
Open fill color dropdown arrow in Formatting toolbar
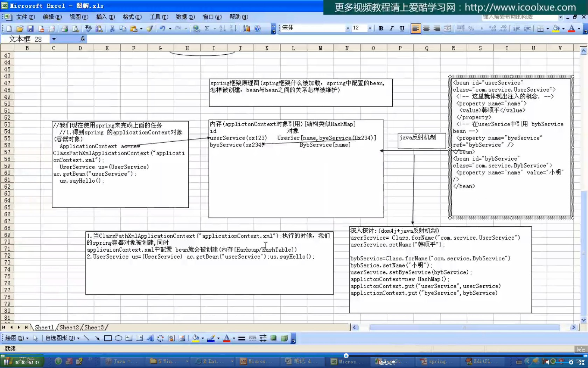click(x=563, y=29)
